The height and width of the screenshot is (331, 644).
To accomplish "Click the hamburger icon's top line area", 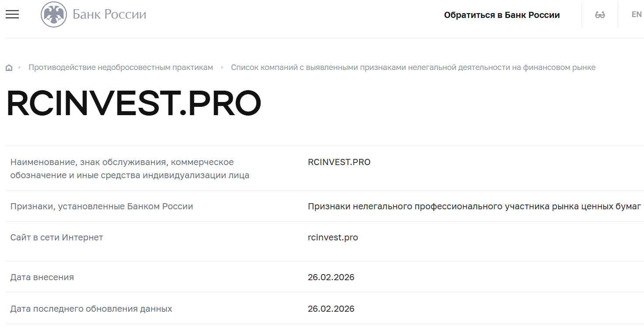I will [x=12, y=11].
